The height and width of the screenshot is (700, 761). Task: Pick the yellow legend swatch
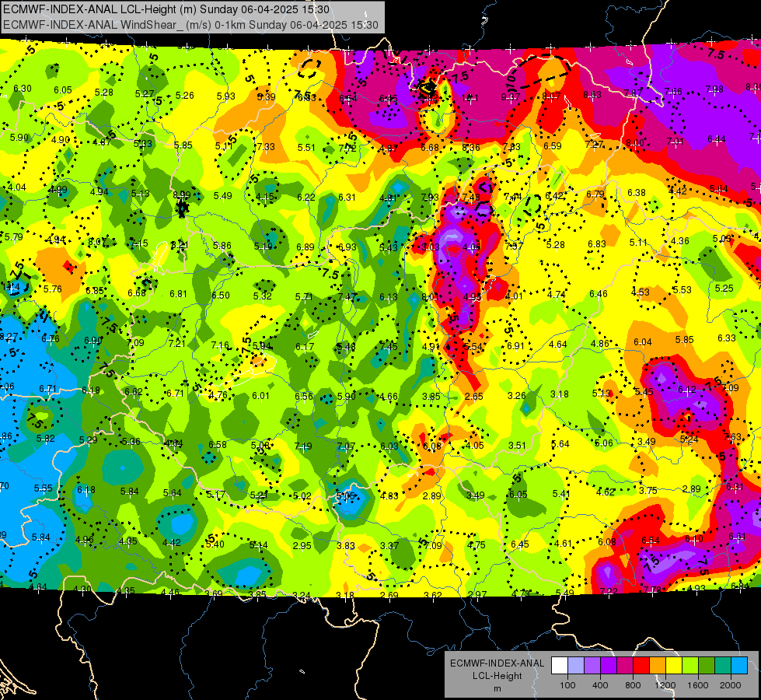click(674, 666)
